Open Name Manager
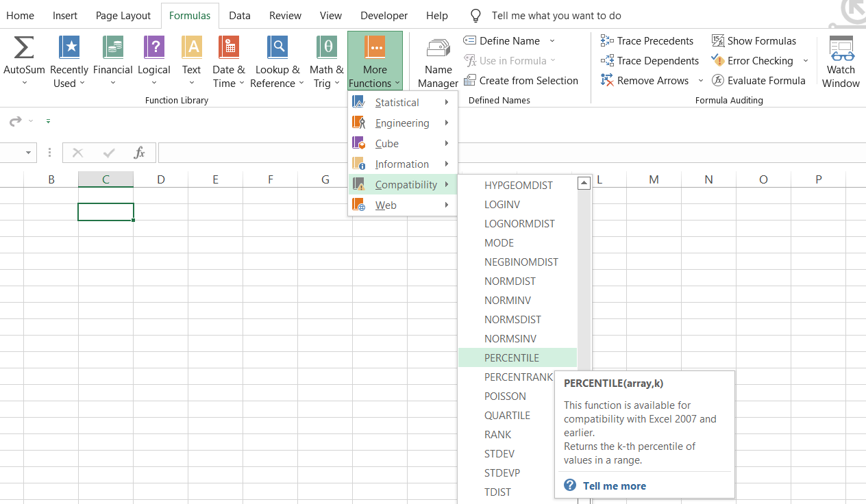This screenshot has width=866, height=504. pyautogui.click(x=438, y=63)
